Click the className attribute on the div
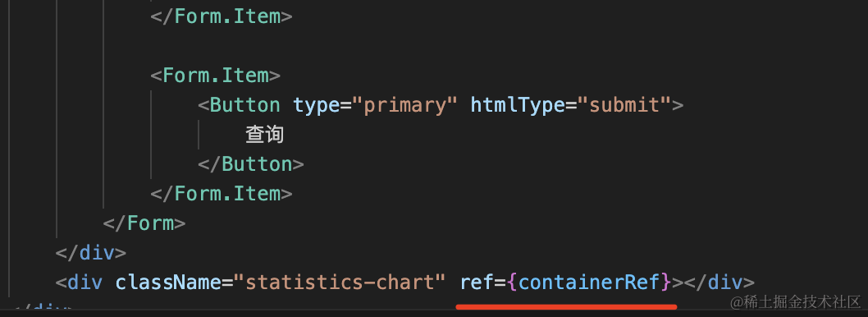The image size is (868, 317). [168, 282]
